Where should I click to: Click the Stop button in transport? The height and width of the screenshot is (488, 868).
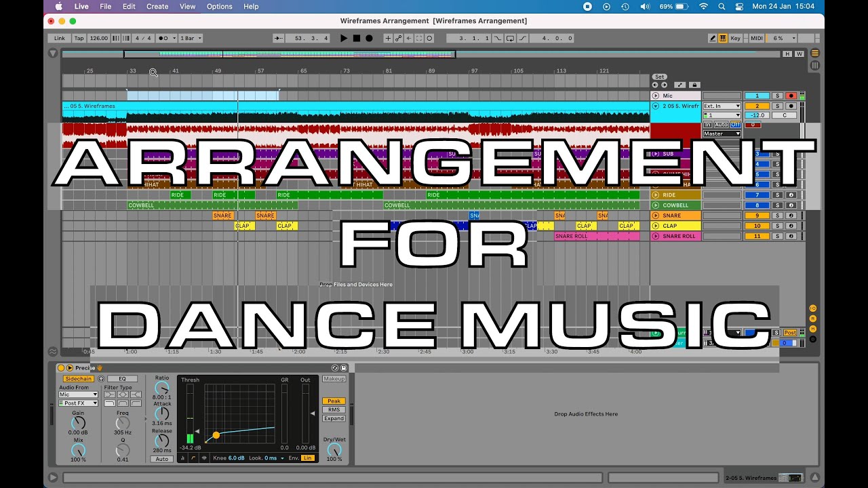coord(356,39)
